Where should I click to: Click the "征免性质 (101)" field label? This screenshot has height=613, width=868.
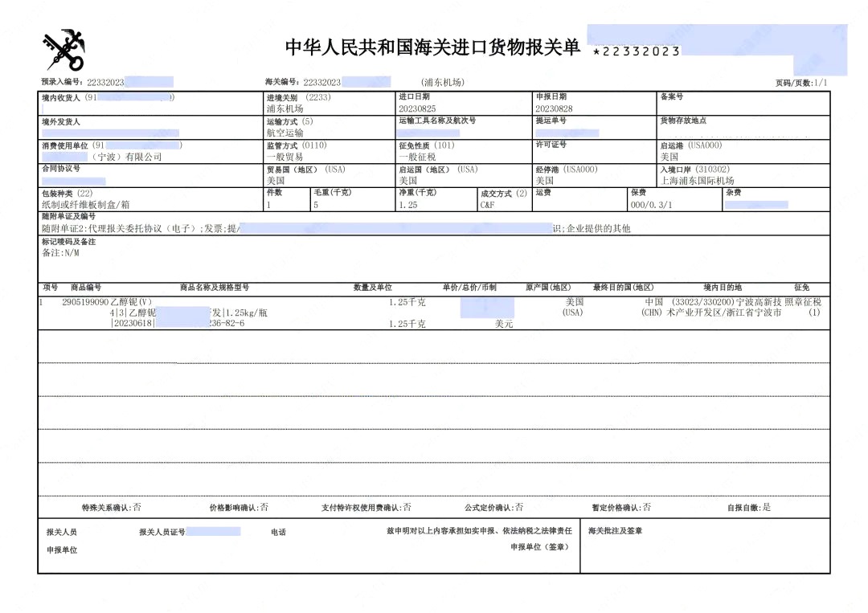coord(427,145)
